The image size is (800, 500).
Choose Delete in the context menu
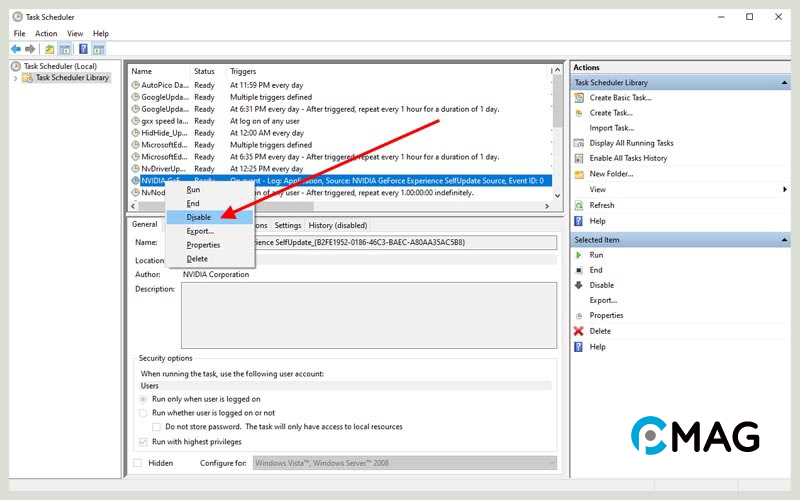click(x=210, y=259)
